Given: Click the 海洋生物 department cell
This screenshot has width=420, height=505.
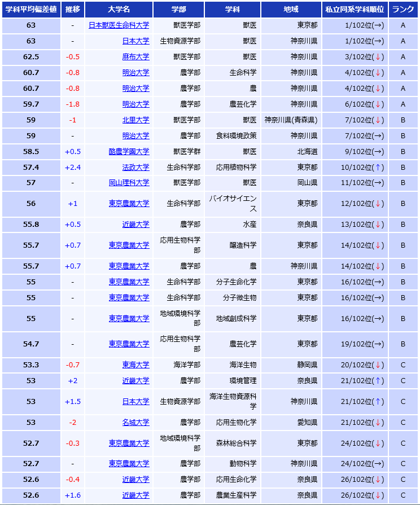Looking at the screenshot, I should [233, 365].
